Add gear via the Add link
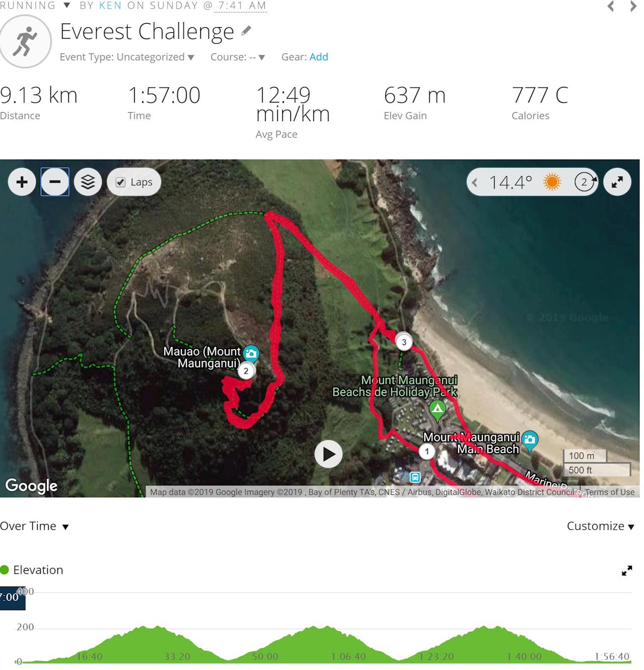This screenshot has width=644, height=670. tap(318, 57)
